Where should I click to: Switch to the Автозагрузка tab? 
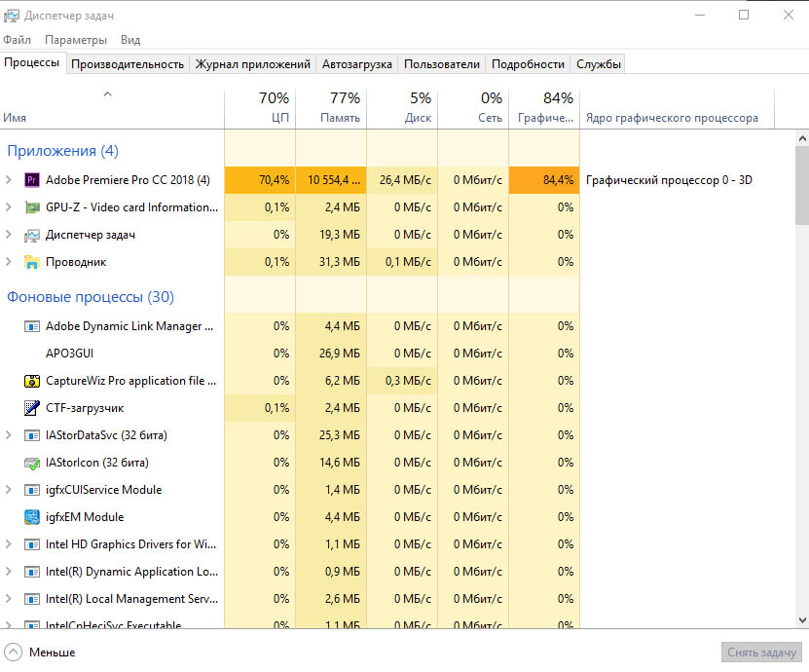357,64
